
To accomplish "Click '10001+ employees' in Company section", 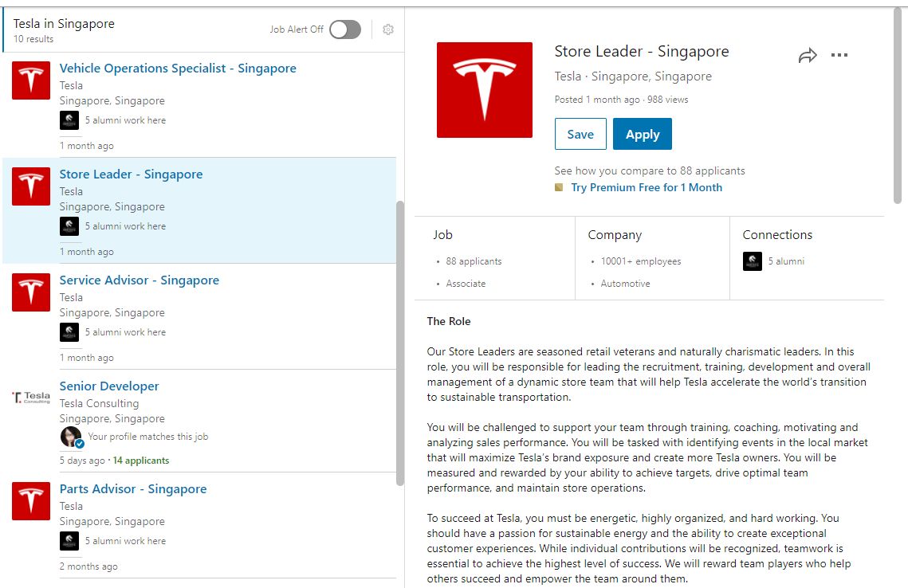I will [x=640, y=261].
